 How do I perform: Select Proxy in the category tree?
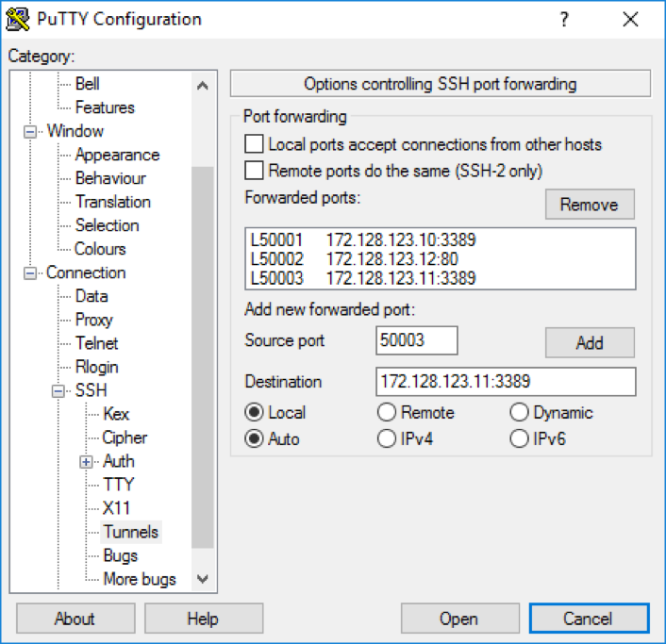pos(94,320)
